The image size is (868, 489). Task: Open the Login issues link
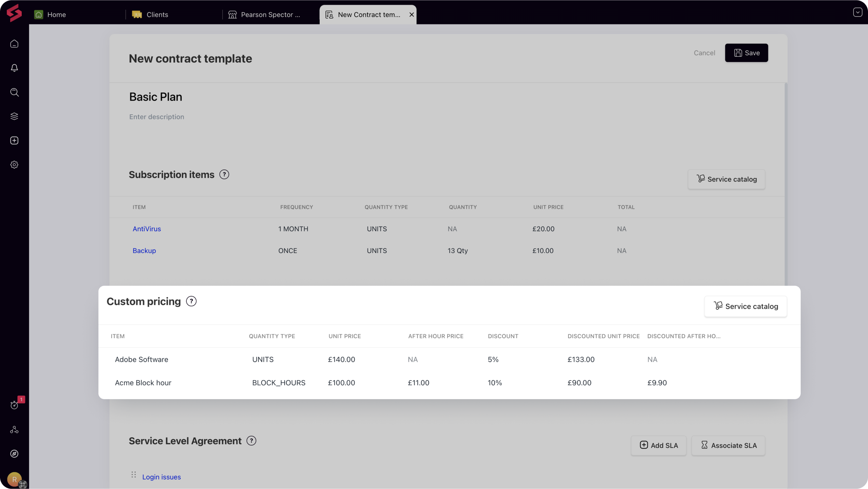tap(161, 477)
